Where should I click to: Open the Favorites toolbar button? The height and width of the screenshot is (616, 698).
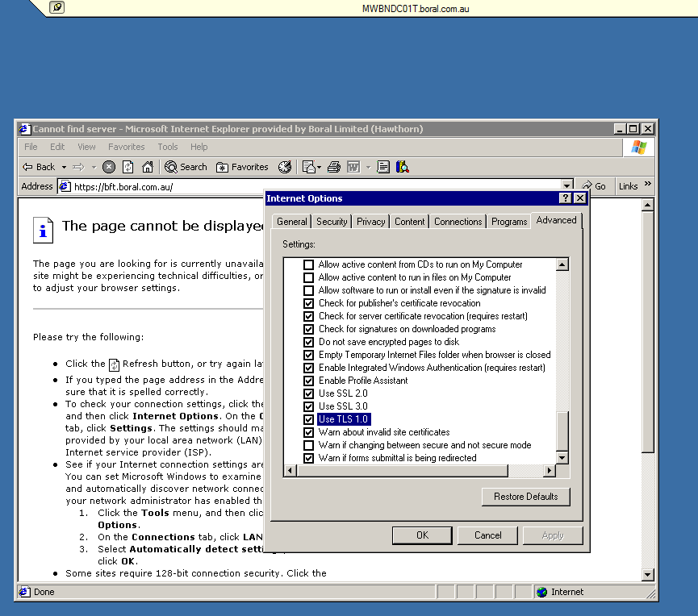pos(242,167)
